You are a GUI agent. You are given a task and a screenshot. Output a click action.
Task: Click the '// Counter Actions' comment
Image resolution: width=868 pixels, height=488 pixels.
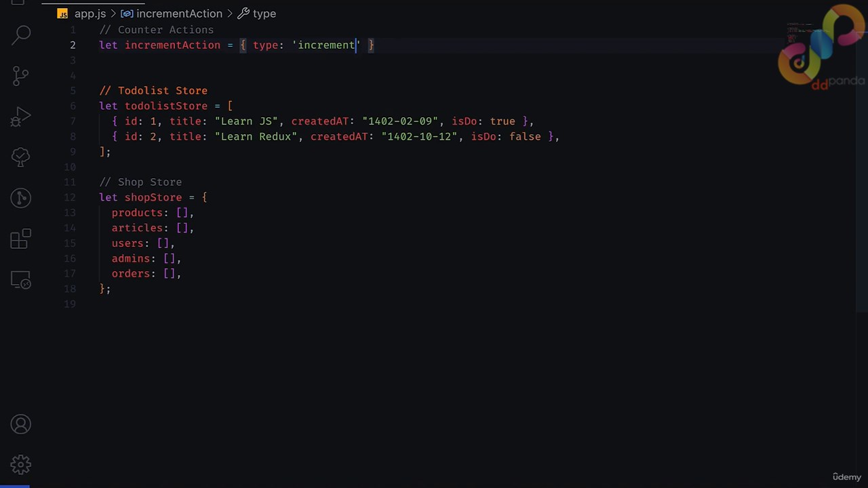[x=157, y=30]
